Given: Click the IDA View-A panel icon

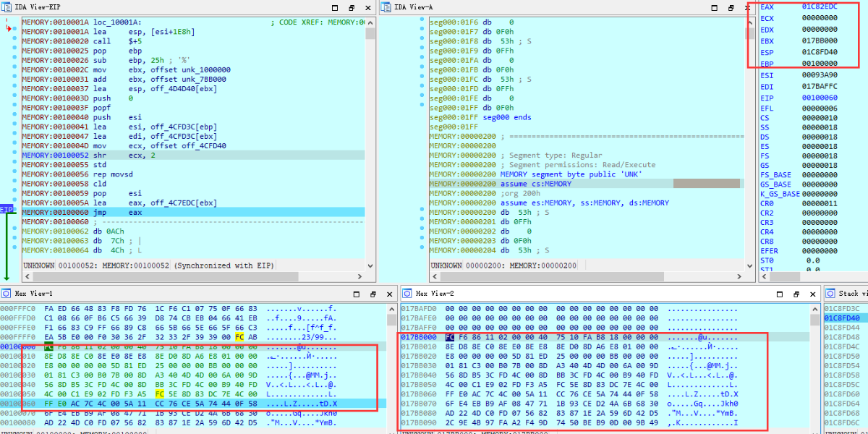Looking at the screenshot, I should 387,7.
